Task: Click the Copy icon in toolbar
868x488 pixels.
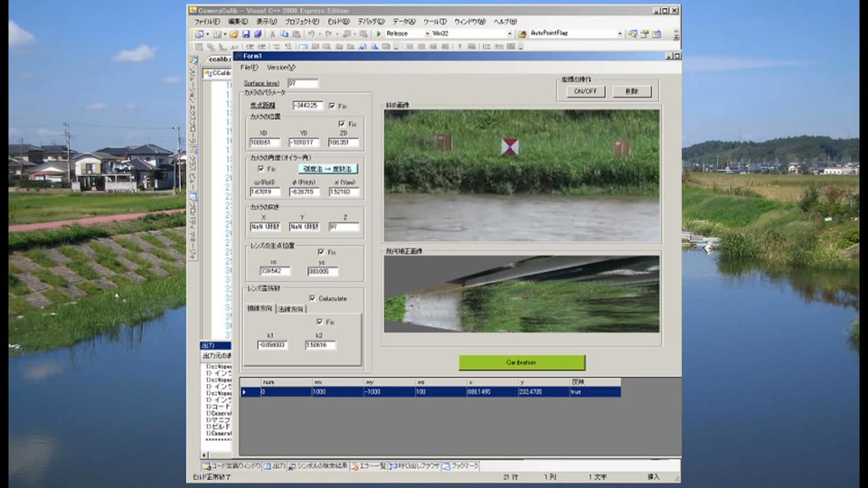Action: (x=285, y=33)
